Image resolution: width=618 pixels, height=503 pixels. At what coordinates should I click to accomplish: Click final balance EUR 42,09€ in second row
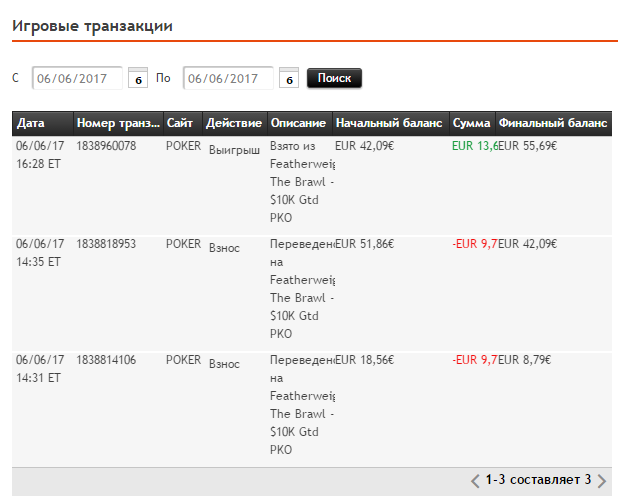click(527, 244)
